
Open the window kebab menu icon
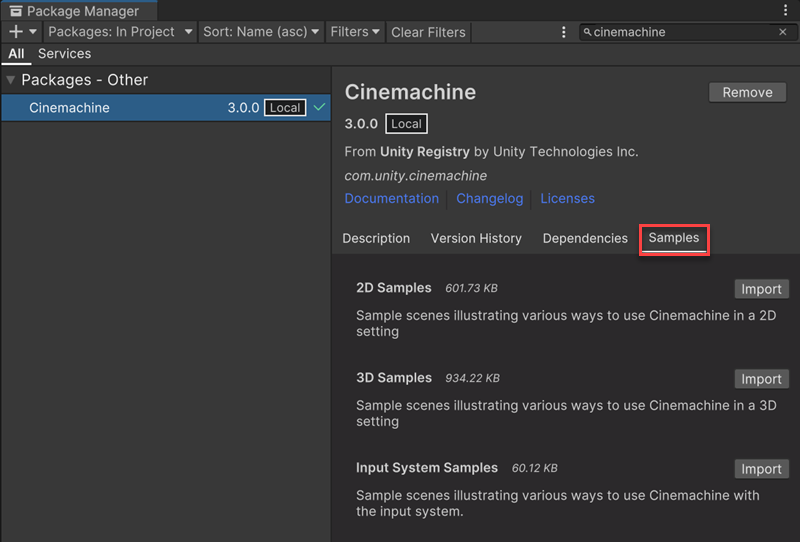pos(785,10)
